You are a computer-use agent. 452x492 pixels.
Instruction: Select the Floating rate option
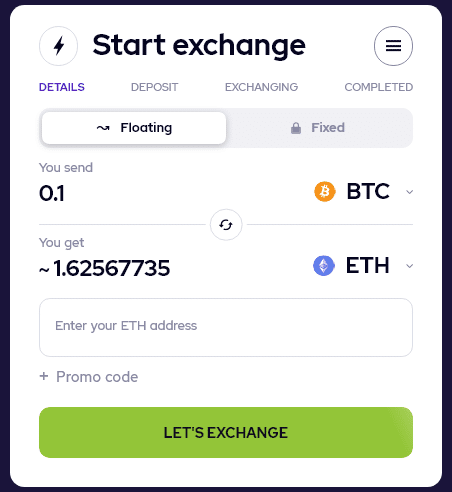[134, 128]
